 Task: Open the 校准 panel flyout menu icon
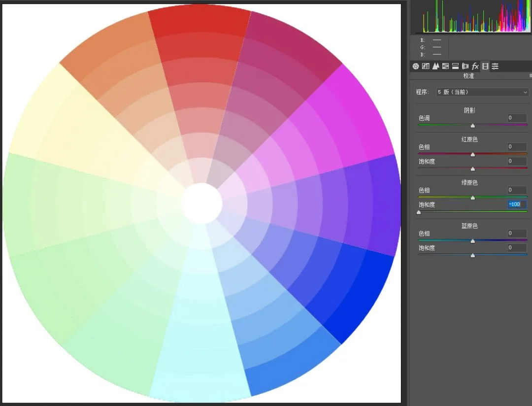click(531, 76)
